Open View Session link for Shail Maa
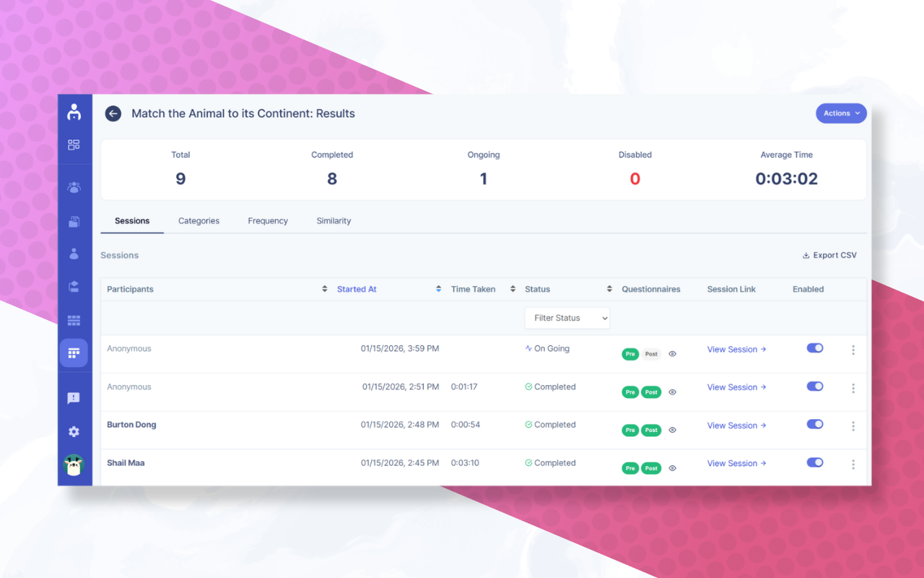The image size is (924, 578). 736,464
